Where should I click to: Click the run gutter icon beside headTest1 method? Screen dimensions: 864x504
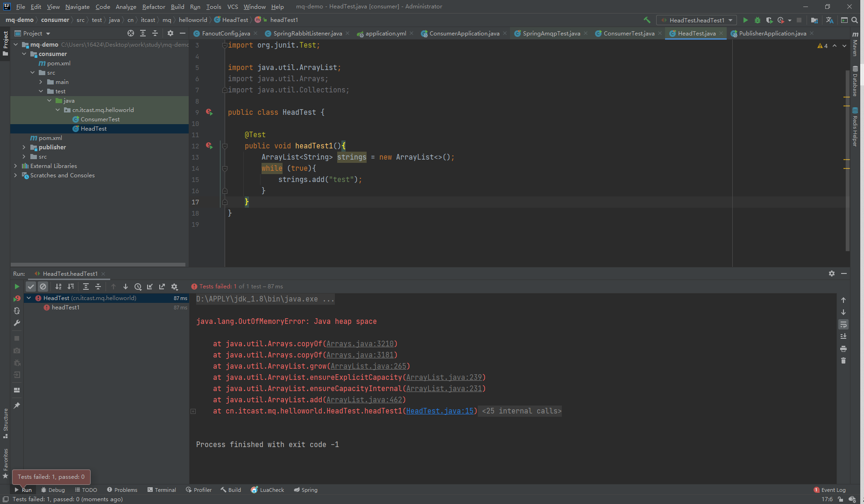[x=209, y=146]
